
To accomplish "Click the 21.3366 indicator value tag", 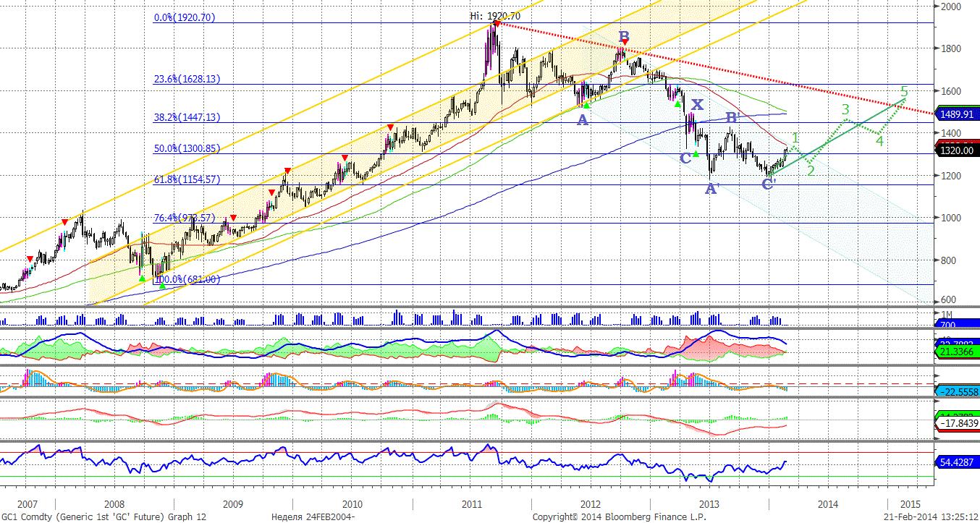I will pos(957,351).
